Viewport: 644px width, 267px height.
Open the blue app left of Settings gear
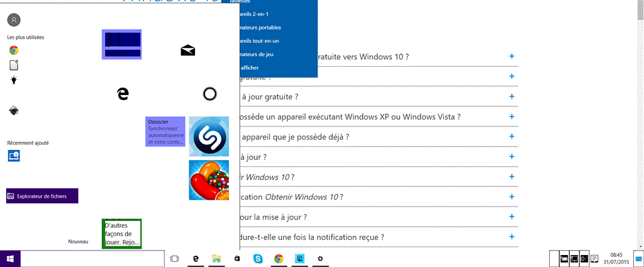[x=300, y=259]
